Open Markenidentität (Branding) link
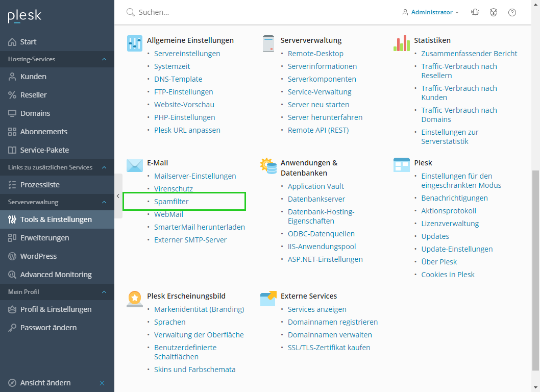Viewport: 540px width, 392px height. click(x=199, y=309)
